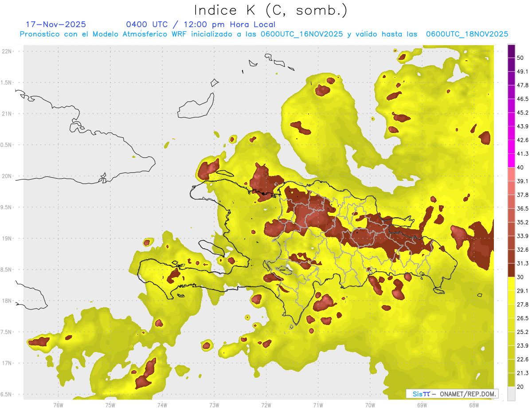Image resolution: width=532 pixels, height=411 pixels.
Task: Click the "22N" latitude label
Action: [7, 51]
